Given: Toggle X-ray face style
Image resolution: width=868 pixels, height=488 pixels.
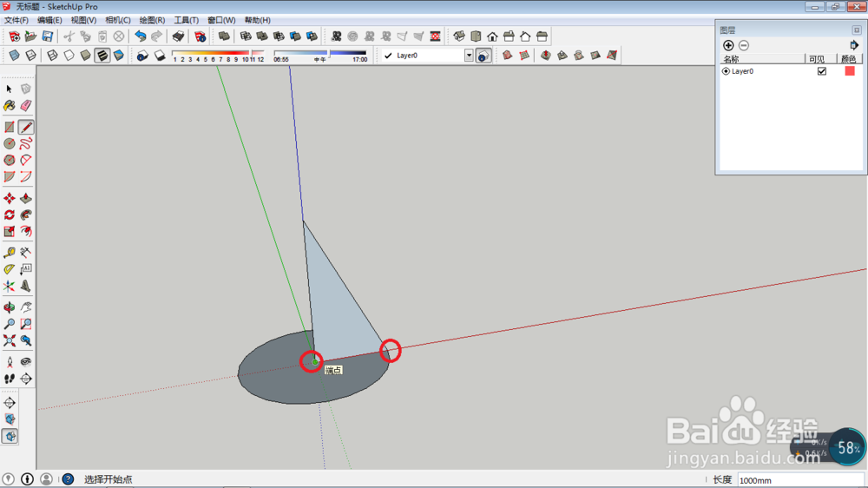Looking at the screenshot, I should [14, 56].
